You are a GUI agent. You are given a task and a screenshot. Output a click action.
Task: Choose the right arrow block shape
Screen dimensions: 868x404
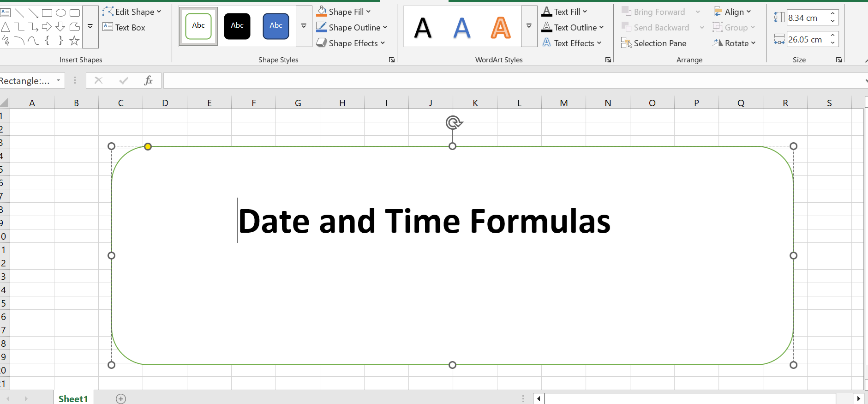pyautogui.click(x=47, y=27)
